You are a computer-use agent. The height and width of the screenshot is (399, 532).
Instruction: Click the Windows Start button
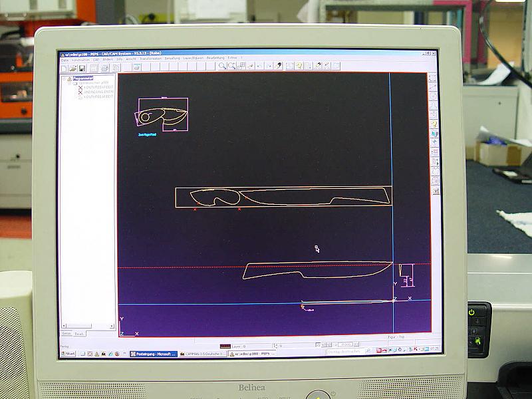[x=68, y=354]
